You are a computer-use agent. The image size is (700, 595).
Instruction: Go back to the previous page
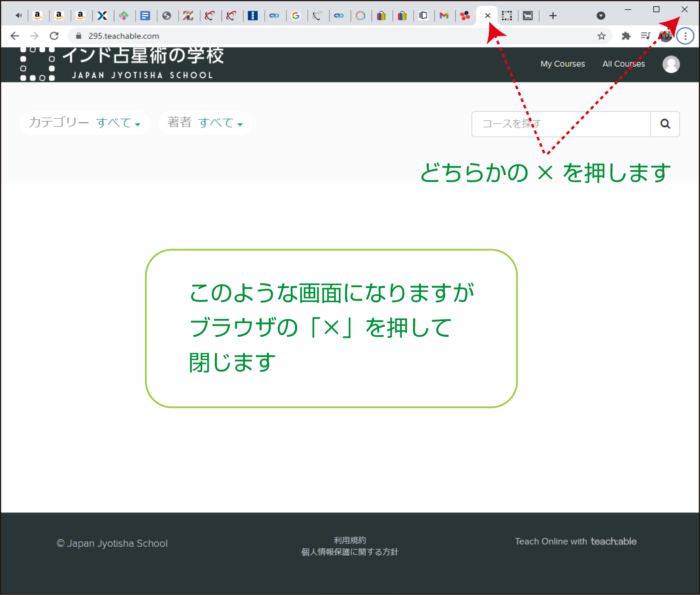point(15,36)
